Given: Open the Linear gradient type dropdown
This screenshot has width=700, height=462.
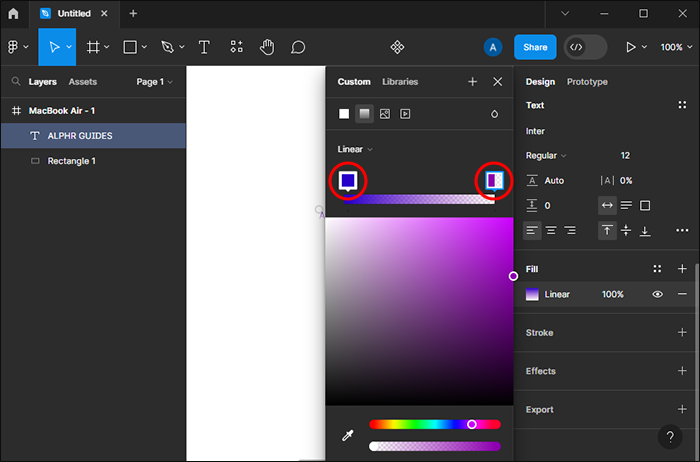Looking at the screenshot, I should (x=355, y=149).
